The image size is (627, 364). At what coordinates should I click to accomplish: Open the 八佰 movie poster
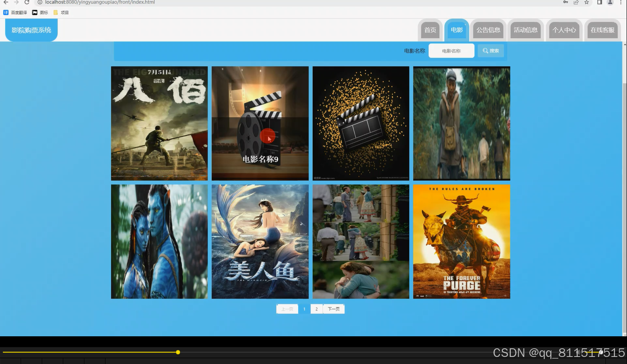coord(159,123)
